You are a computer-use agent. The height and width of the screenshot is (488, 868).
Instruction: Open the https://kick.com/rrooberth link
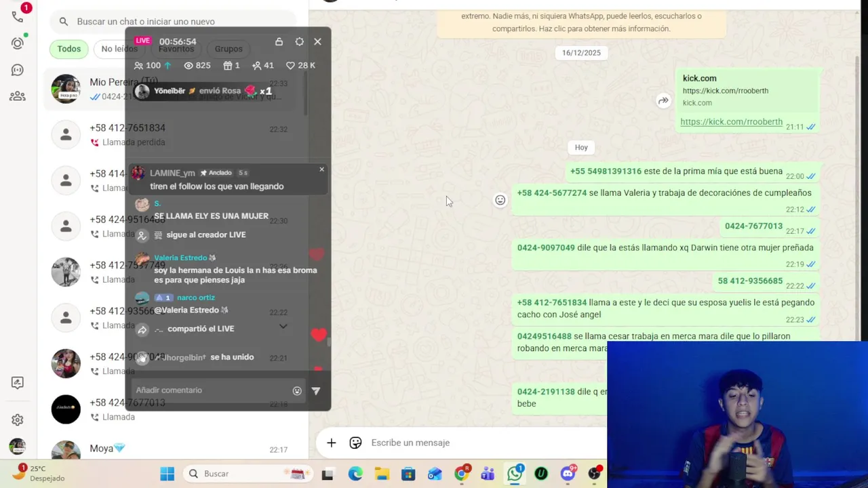pos(731,122)
